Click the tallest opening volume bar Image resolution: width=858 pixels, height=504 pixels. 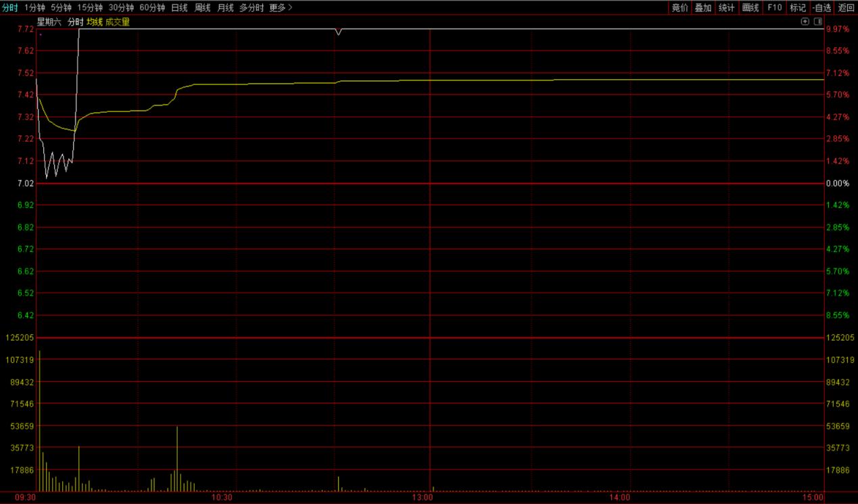(x=39, y=421)
